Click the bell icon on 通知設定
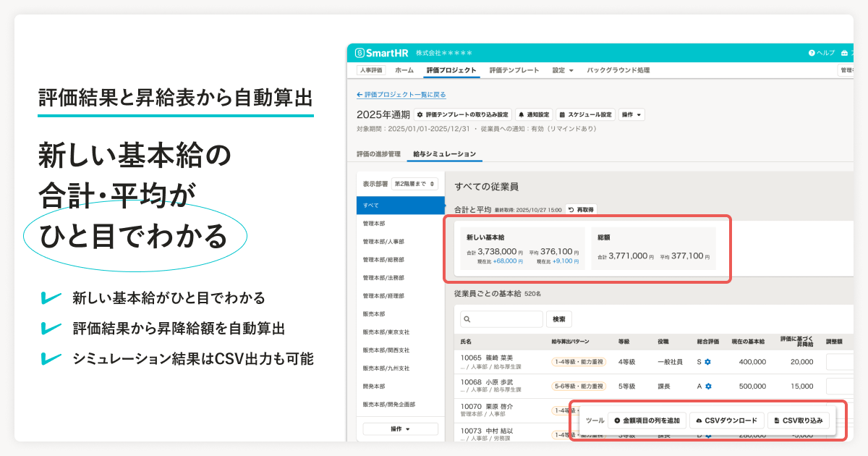Image resolution: width=868 pixels, height=456 pixels. point(521,113)
